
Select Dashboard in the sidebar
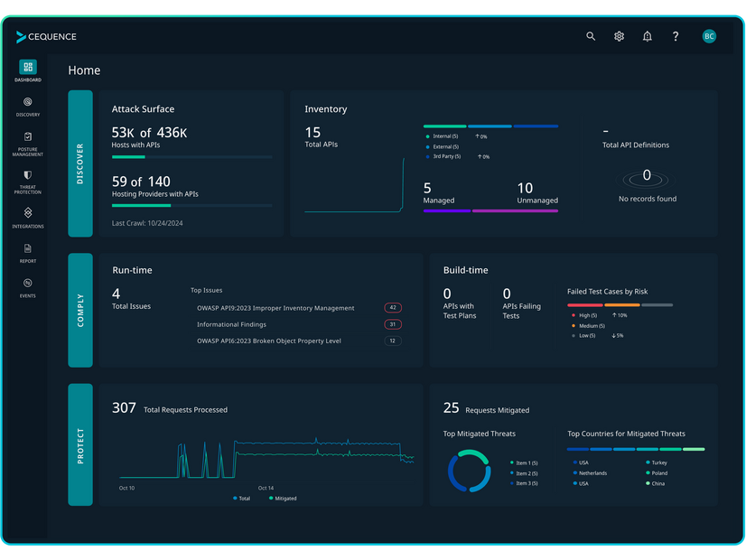28,71
